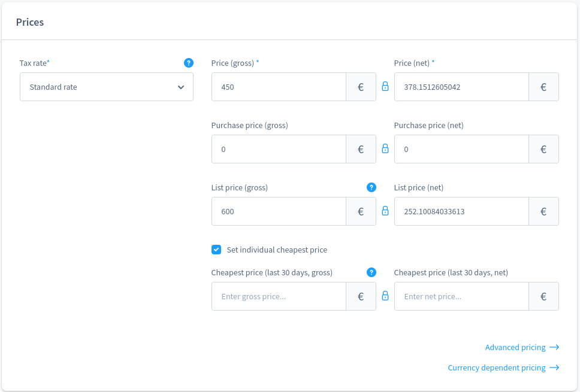Click the Purchase price (net) field
The width and height of the screenshot is (580, 392).
(x=461, y=149)
